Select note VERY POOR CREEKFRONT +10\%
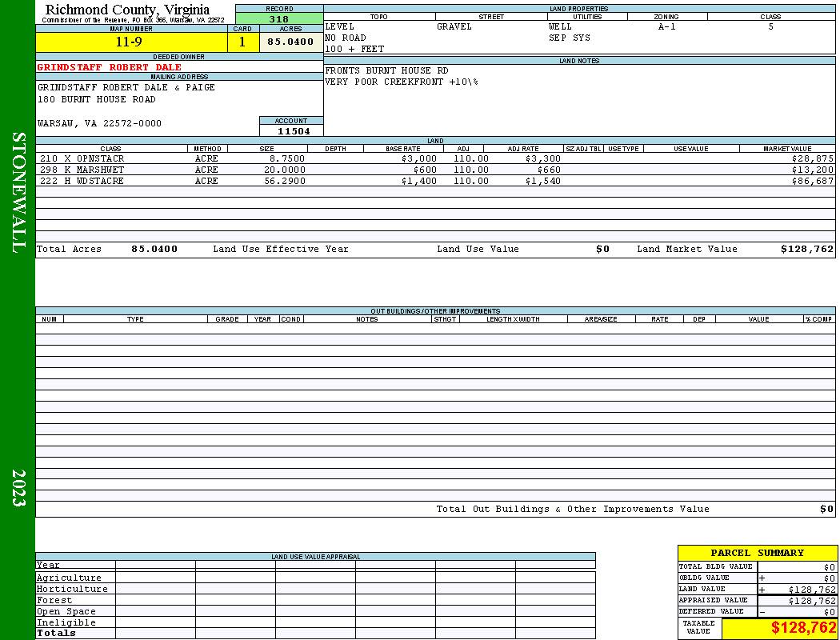840x640 pixels. tap(402, 82)
